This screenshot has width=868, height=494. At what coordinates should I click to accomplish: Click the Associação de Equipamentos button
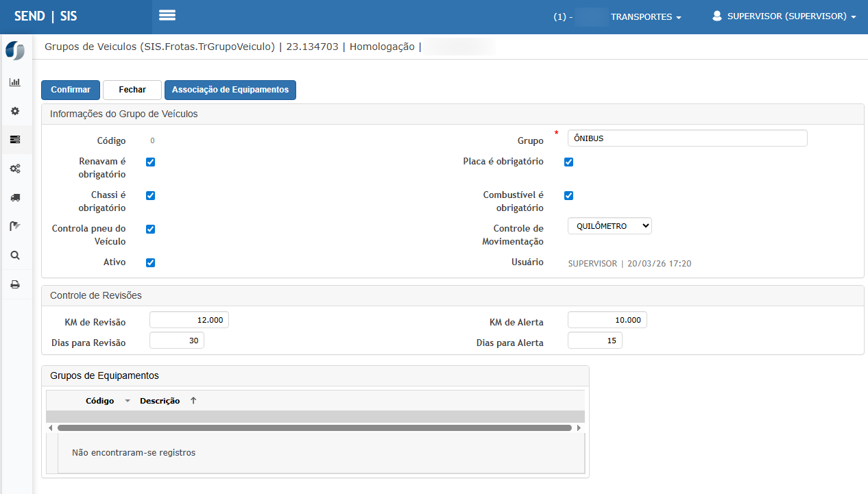pyautogui.click(x=230, y=90)
